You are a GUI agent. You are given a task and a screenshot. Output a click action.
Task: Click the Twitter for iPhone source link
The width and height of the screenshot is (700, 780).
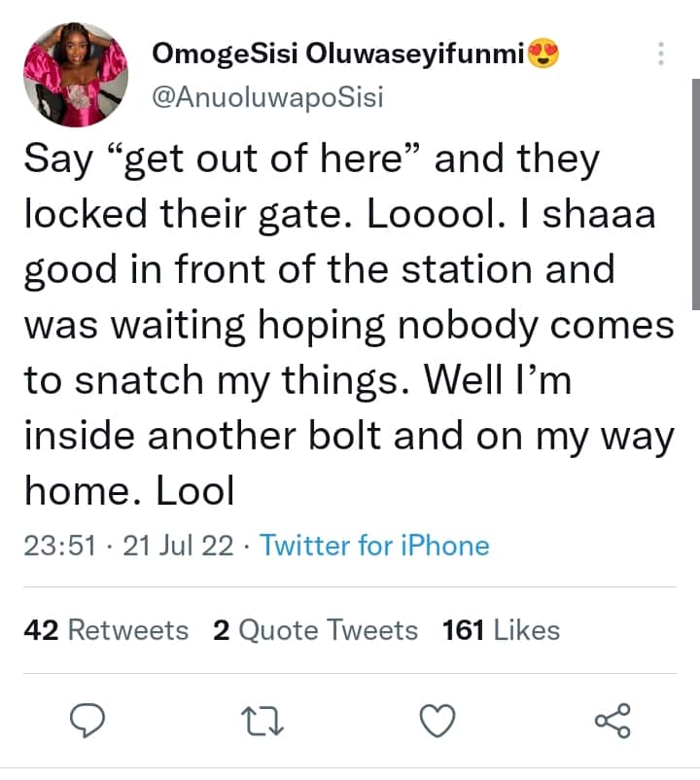(x=374, y=546)
